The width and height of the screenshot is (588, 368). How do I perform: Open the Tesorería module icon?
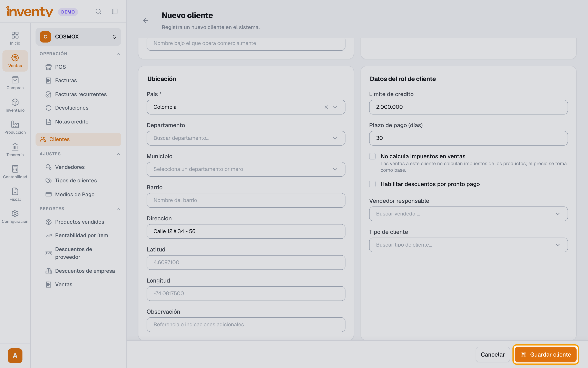(15, 150)
